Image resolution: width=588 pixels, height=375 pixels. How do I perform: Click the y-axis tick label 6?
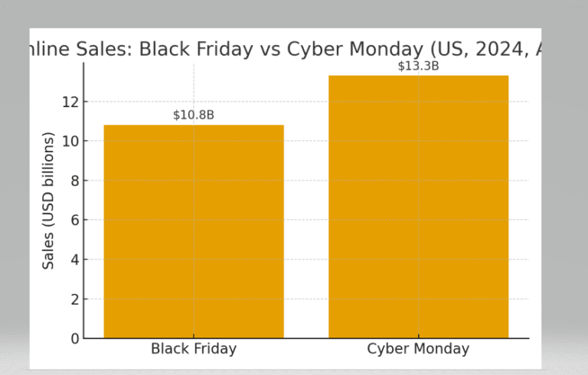75,220
